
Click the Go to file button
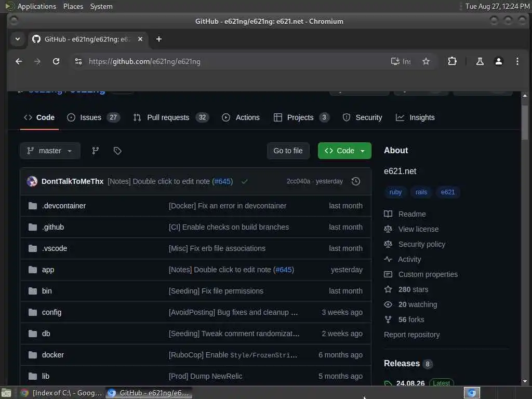(x=288, y=151)
